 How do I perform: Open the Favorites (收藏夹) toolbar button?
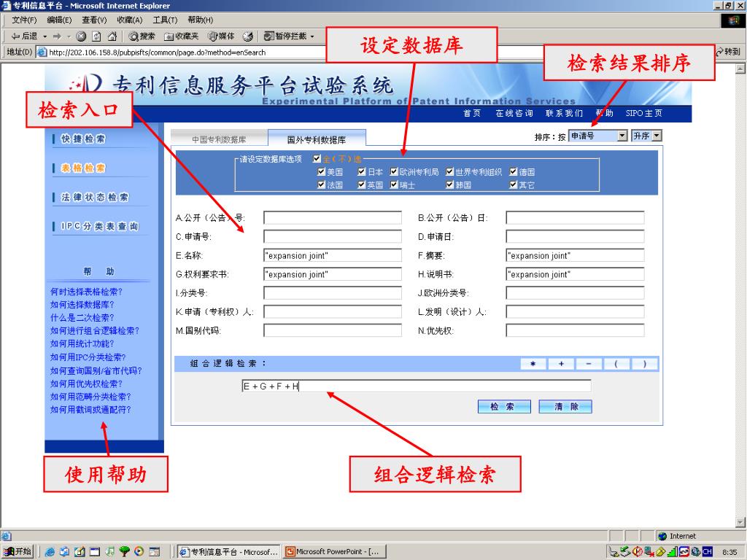pyautogui.click(x=181, y=36)
